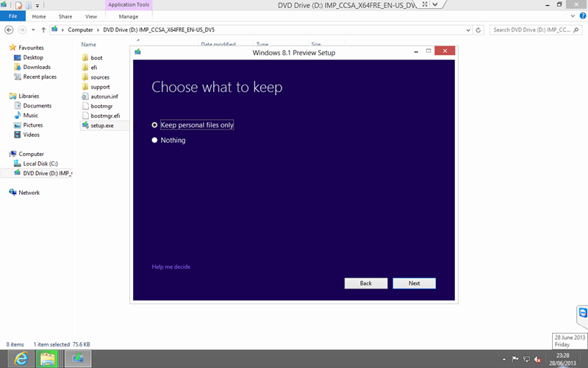Expand the address bar history dropdown
This screenshot has height=368, width=588.
[468, 30]
